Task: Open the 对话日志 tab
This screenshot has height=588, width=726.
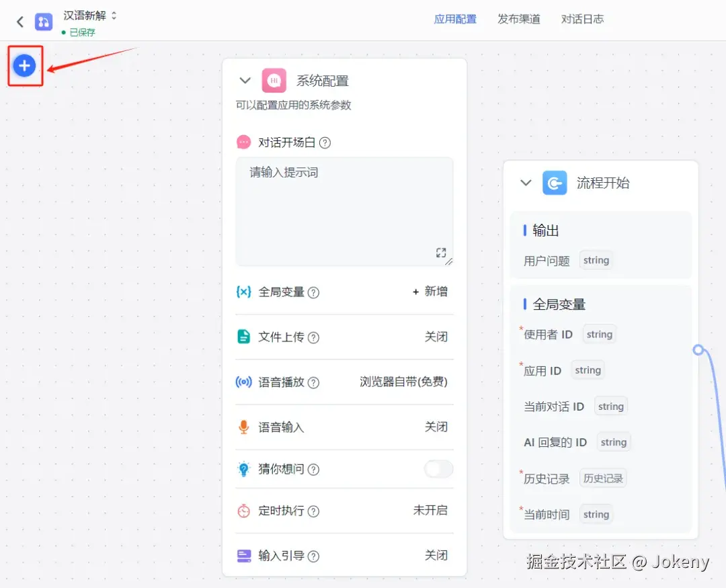Action: click(582, 19)
